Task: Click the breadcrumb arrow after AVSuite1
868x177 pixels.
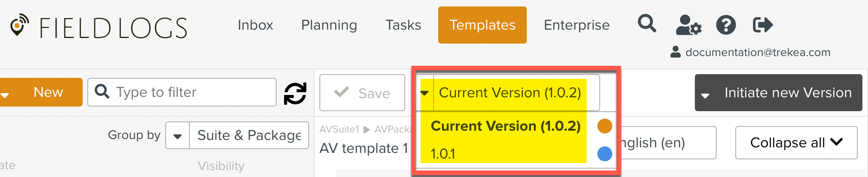Action: pyautogui.click(x=367, y=130)
